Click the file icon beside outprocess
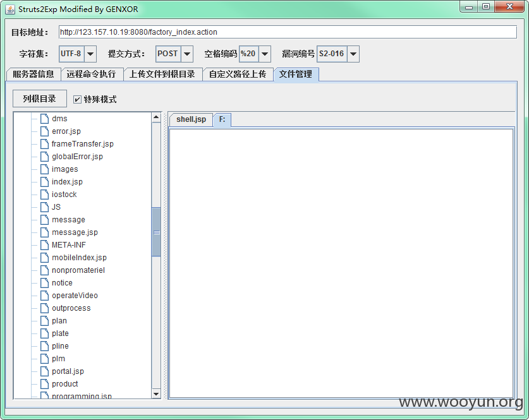 pyautogui.click(x=44, y=308)
